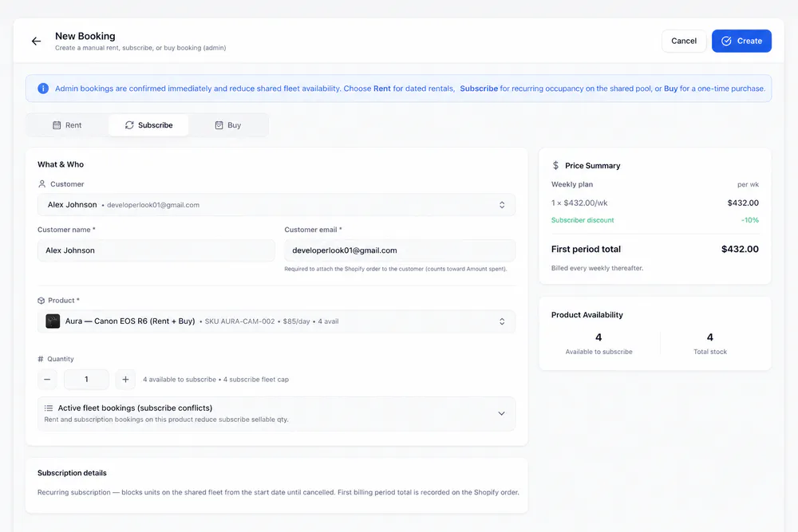
Task: Click '1 × $432.00/wk' line item
Action: pos(579,203)
